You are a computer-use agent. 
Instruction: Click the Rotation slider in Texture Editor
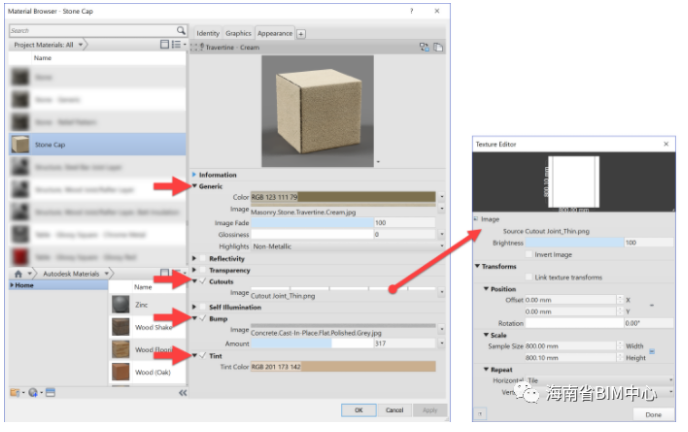coord(575,323)
